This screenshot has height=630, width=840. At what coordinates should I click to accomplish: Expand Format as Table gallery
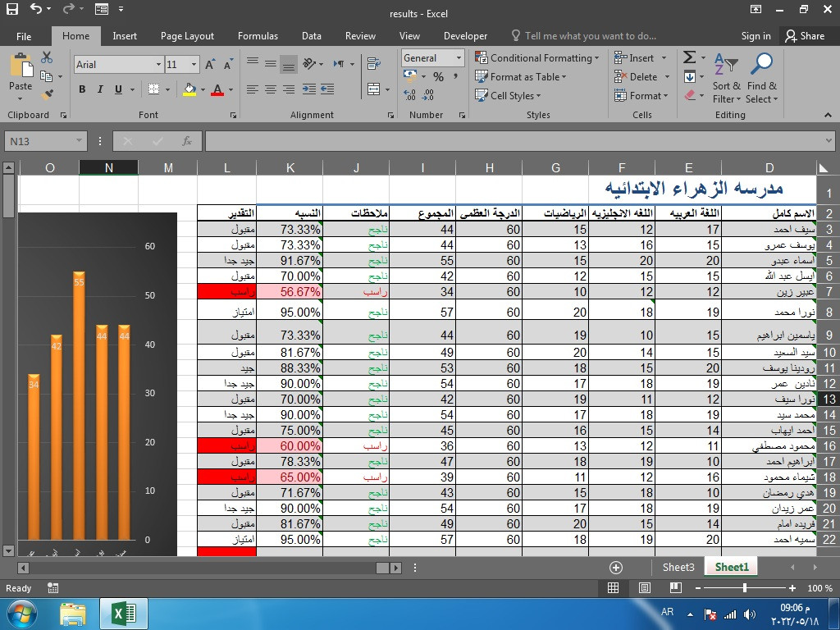tap(521, 76)
